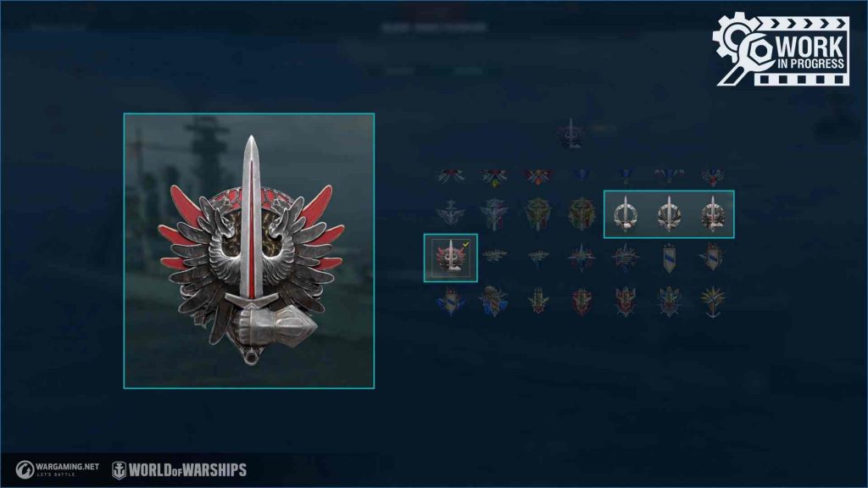Pick the third highlighted sword-and-gauntlet emblem
Image resolution: width=868 pixels, height=488 pixels.
pos(713,214)
